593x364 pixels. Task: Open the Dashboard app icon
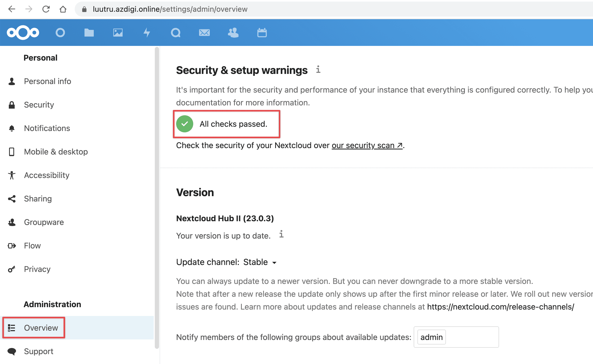60,33
